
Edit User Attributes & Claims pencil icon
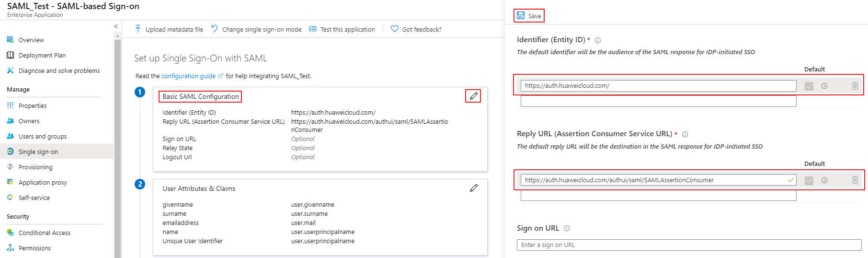pos(474,188)
